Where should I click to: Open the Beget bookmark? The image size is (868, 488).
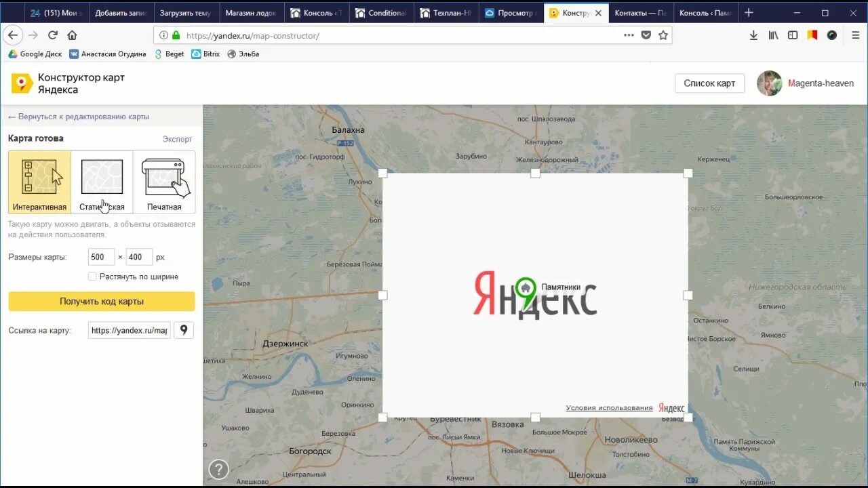(169, 54)
